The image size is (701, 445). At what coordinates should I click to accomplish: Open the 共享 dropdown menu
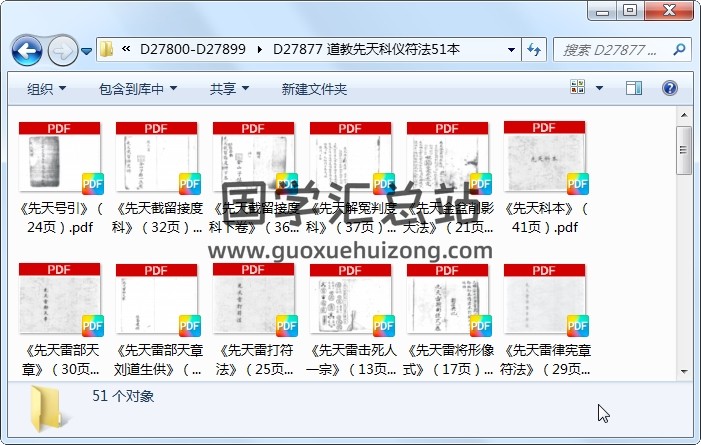pos(229,89)
